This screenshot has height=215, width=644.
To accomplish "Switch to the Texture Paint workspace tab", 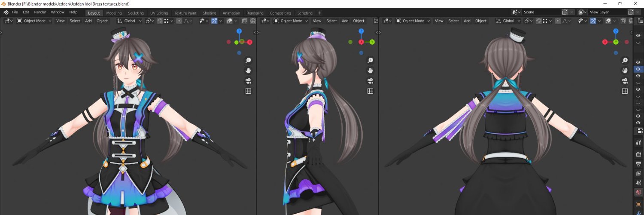I will click(185, 13).
